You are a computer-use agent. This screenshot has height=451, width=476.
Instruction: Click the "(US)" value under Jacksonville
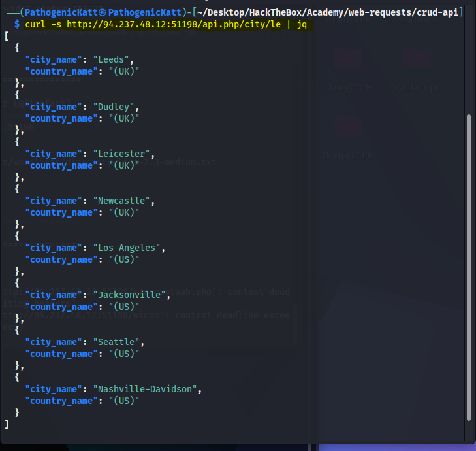click(124, 307)
